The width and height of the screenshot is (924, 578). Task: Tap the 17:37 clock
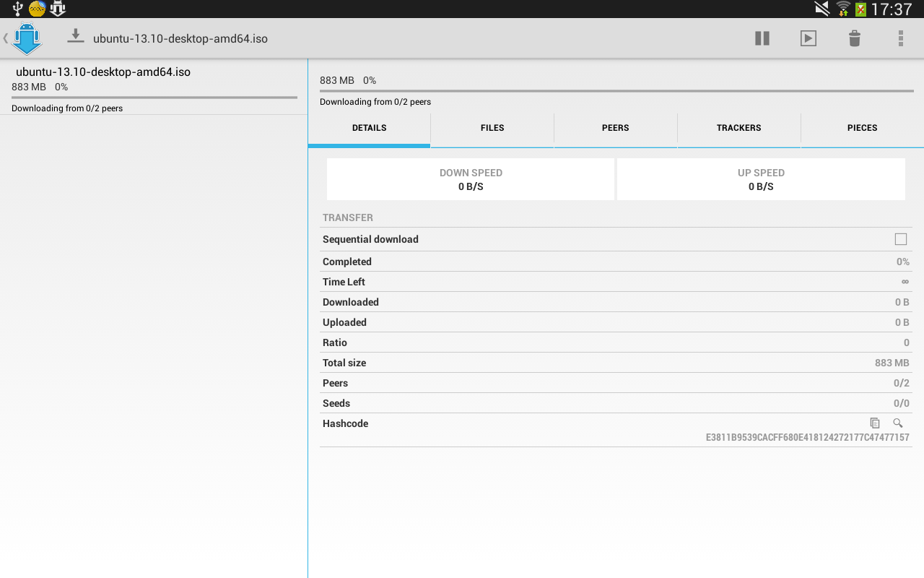(892, 9)
